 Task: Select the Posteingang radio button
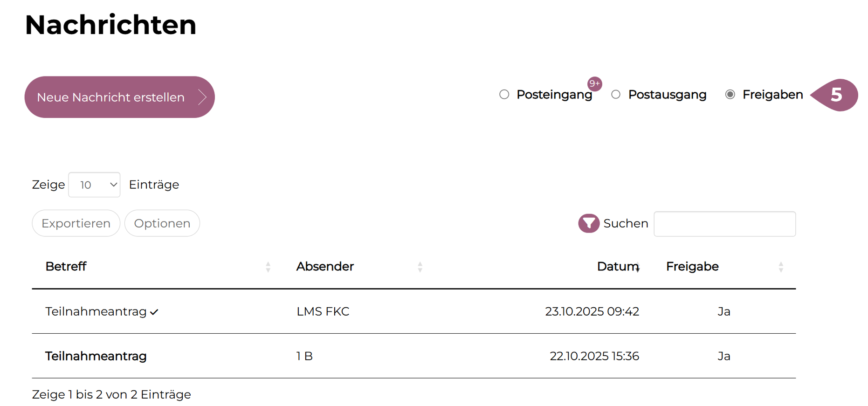click(504, 95)
